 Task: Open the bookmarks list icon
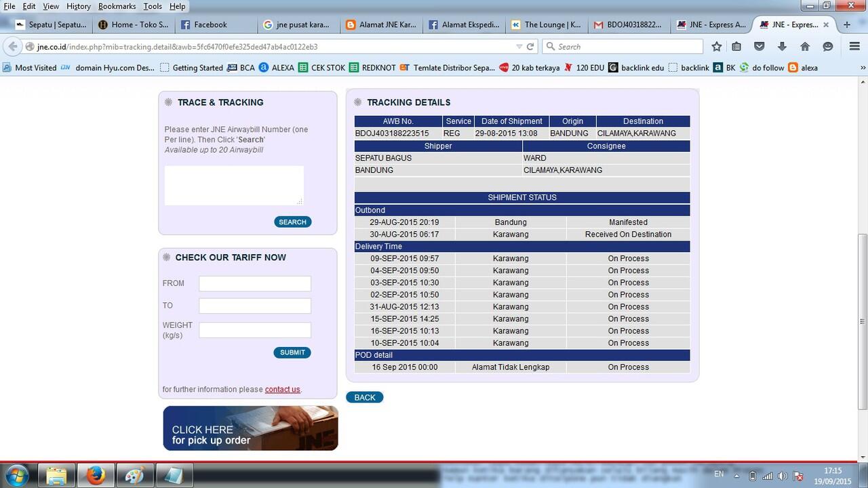pyautogui.click(x=736, y=47)
